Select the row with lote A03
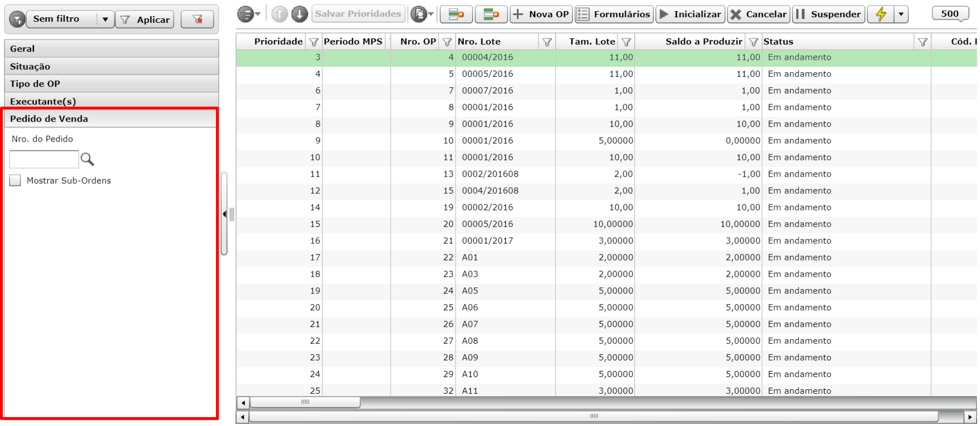Screen dimensions: 980x426 (x=606, y=274)
